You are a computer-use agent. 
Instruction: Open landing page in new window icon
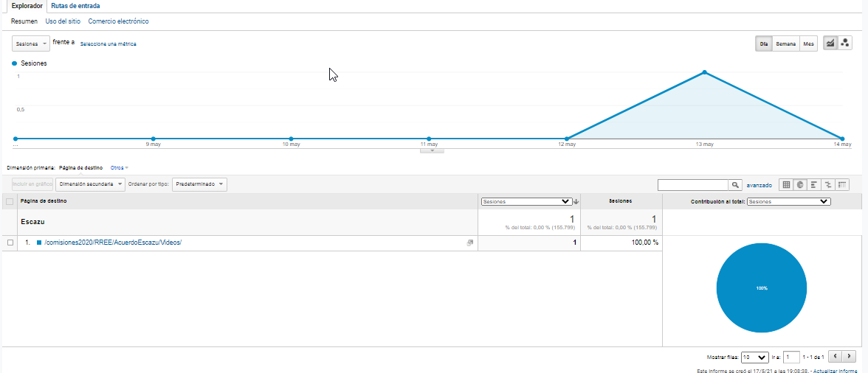click(470, 243)
